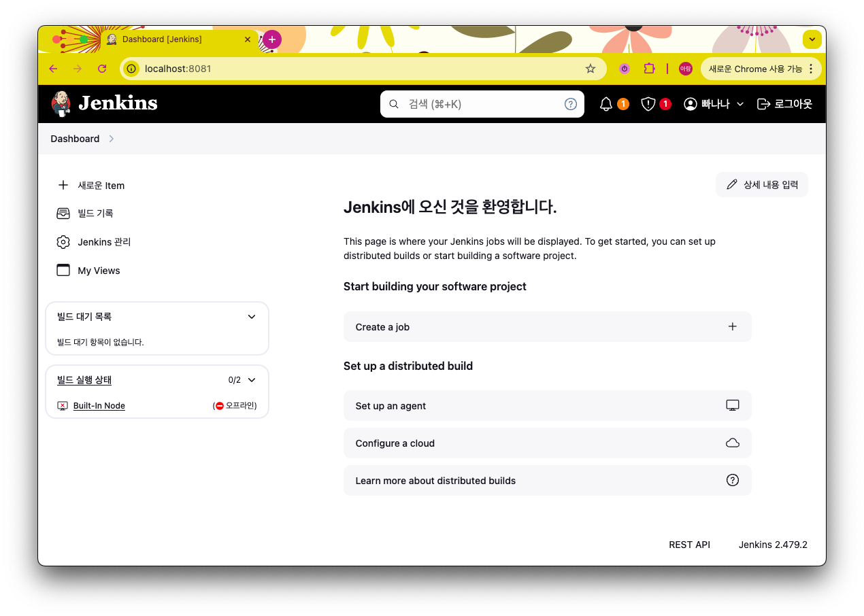Click the 상세 내용 입력 button
The image size is (864, 616).
click(x=762, y=184)
